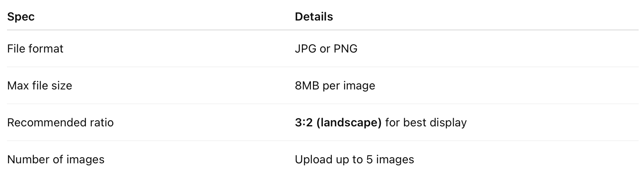This screenshot has height=183, width=644.
Task: Click the bold word landscape
Action: tap(349, 123)
